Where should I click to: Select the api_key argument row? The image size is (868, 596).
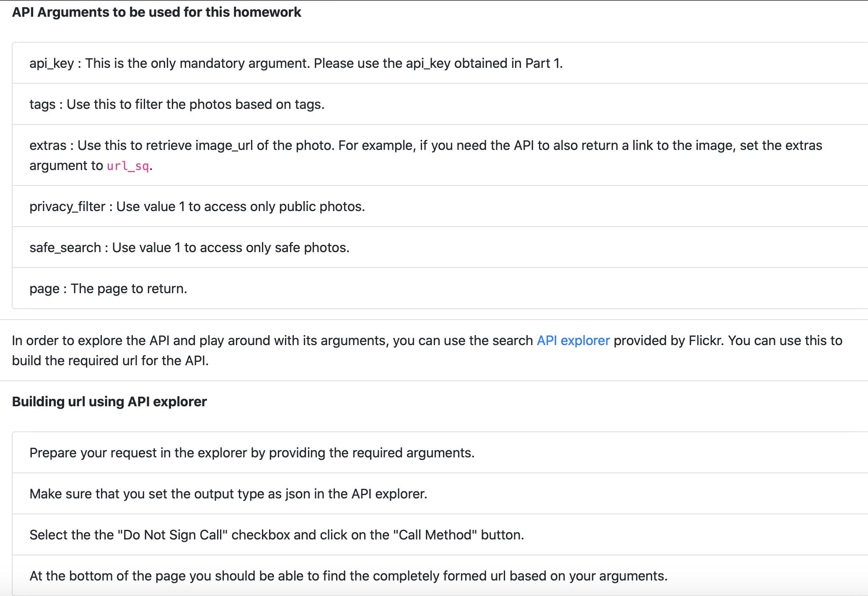[x=440, y=63]
